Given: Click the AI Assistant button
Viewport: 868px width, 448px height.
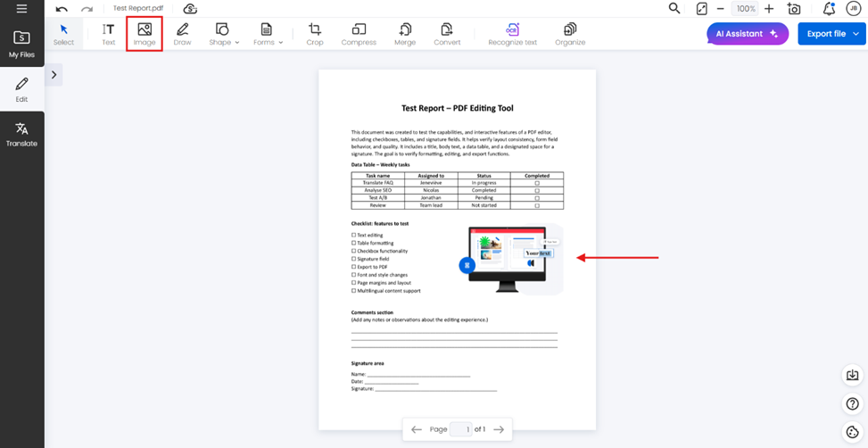Looking at the screenshot, I should click(747, 34).
